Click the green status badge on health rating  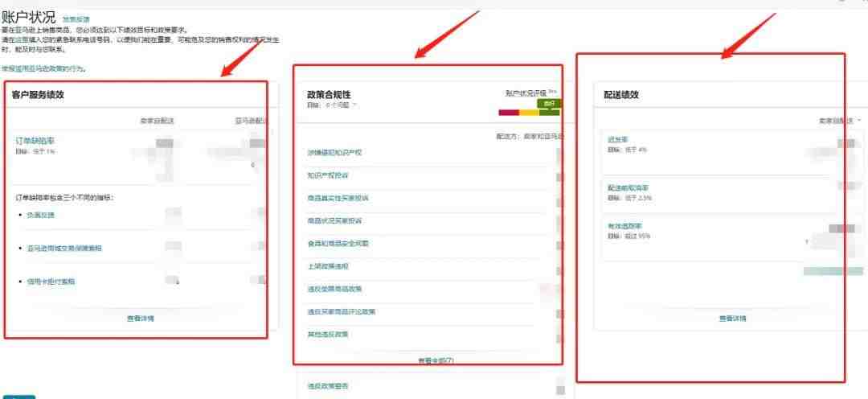click(549, 104)
